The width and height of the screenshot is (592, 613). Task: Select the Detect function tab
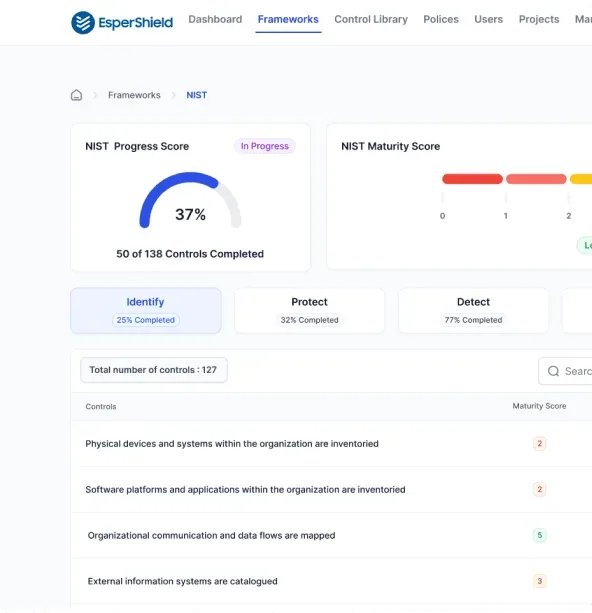473,311
